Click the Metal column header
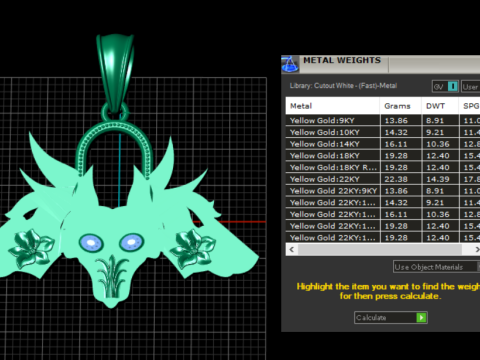480x360 pixels. (x=332, y=106)
